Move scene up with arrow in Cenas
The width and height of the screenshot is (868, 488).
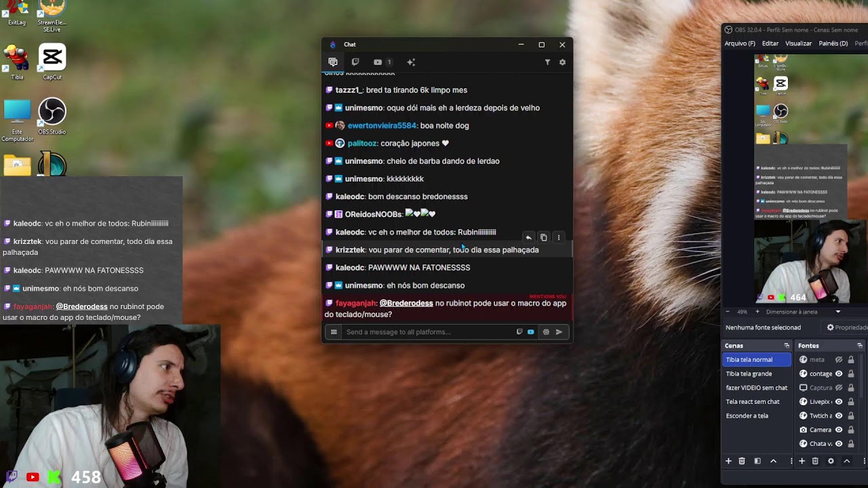click(x=773, y=461)
